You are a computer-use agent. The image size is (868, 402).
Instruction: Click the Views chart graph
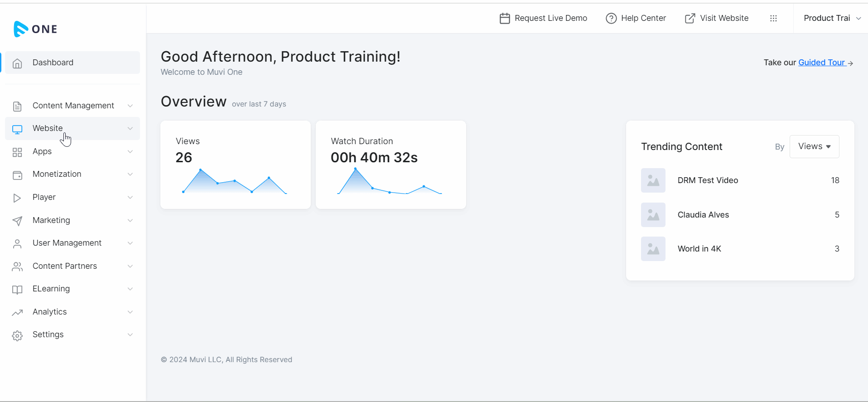click(x=235, y=181)
